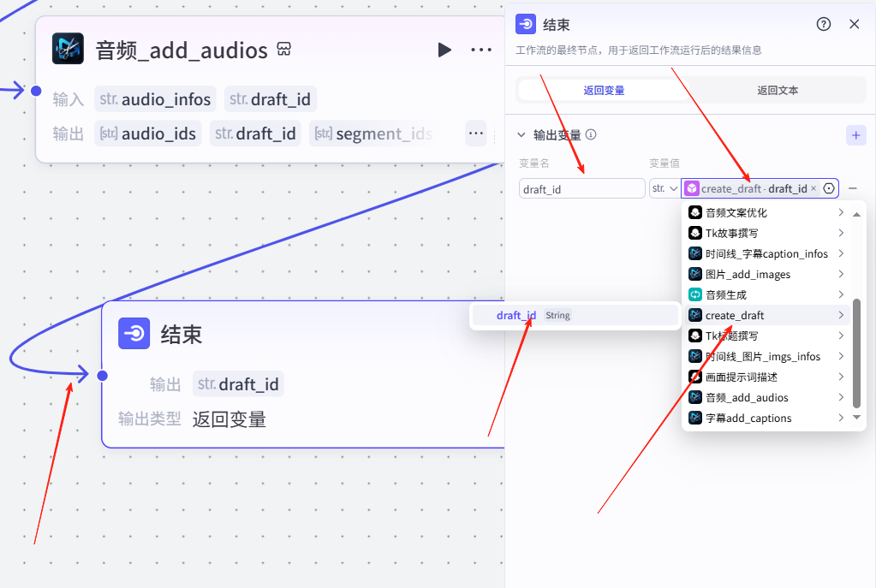
Task: Delete the draft_id output variable row
Action: coord(853,188)
